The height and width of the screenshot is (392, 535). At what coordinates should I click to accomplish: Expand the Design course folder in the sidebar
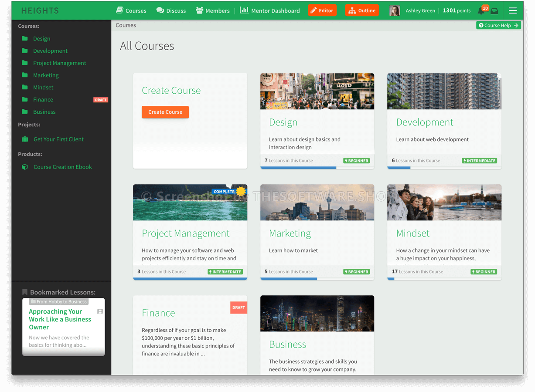pyautogui.click(x=24, y=38)
